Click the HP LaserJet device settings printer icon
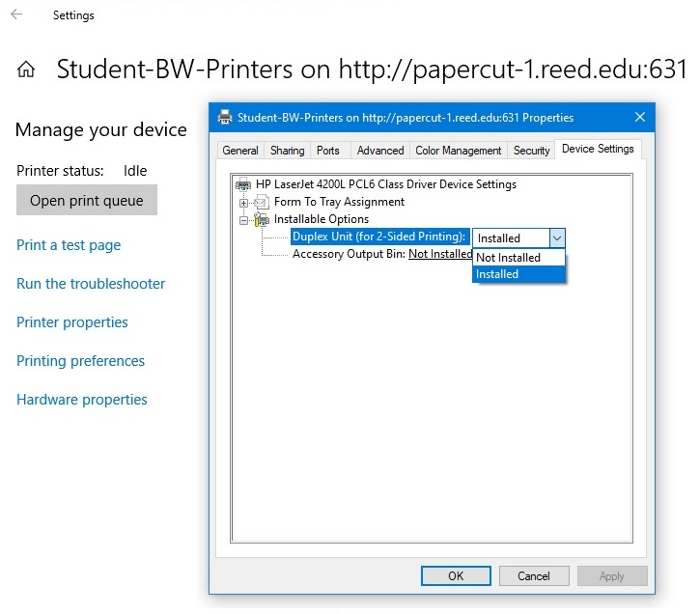The height and width of the screenshot is (614, 700). tap(245, 184)
